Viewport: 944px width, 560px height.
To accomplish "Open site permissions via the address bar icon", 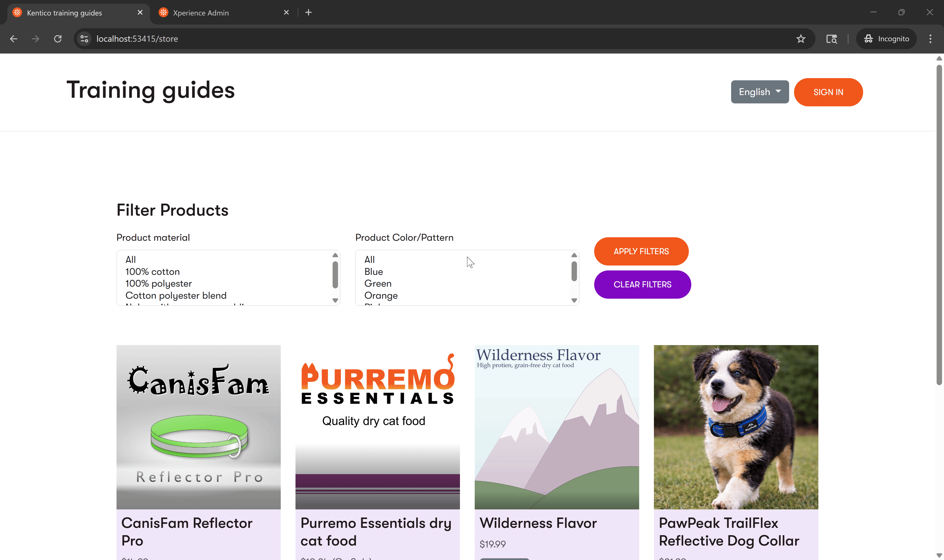I will coord(84,39).
